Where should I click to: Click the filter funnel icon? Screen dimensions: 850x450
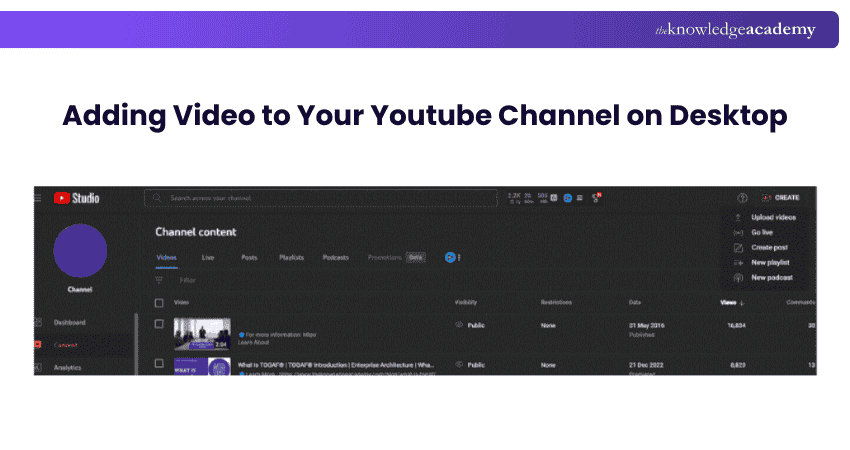159,280
